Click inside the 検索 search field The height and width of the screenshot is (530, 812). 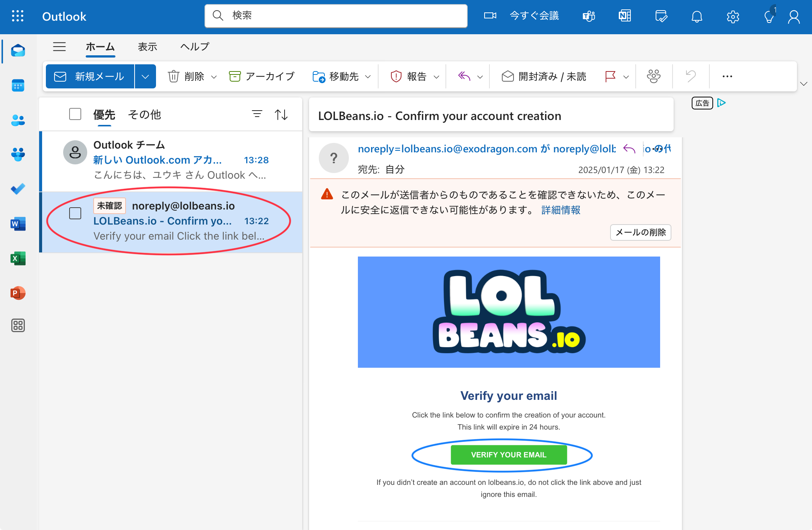coord(336,16)
